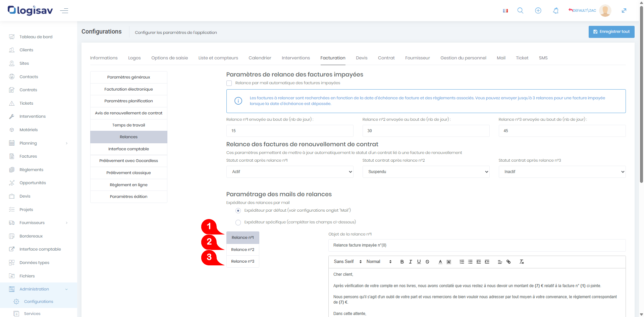
Task: Click the French flag language icon
Action: [x=505, y=11]
